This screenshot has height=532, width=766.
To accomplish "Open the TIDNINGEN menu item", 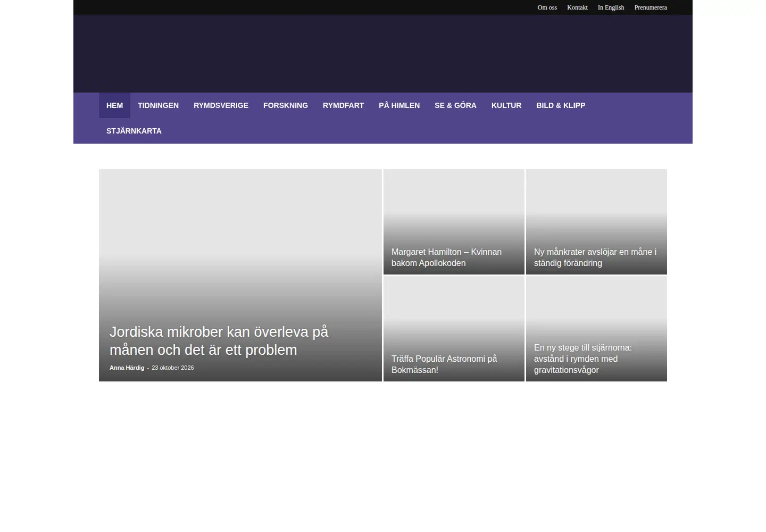I will pos(158,105).
